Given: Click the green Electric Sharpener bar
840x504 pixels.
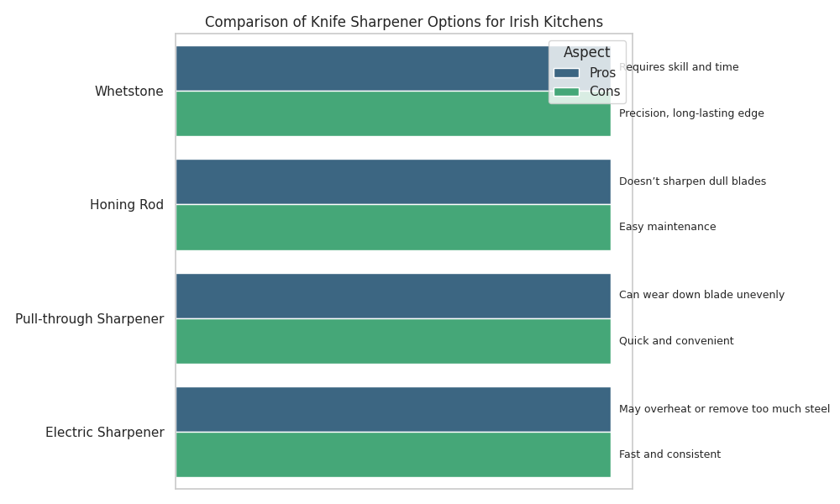Looking at the screenshot, I should 393,454.
